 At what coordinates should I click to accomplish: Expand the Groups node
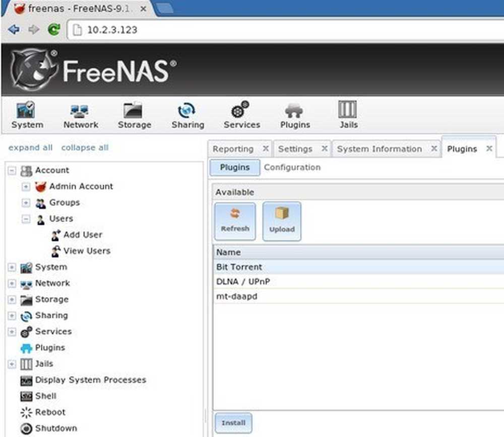pos(26,203)
